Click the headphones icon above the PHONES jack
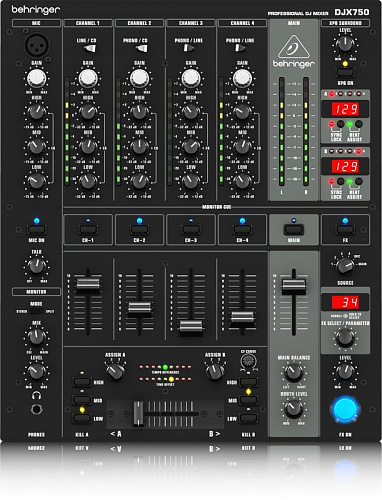The height and width of the screenshot is (500, 382). (x=36, y=396)
